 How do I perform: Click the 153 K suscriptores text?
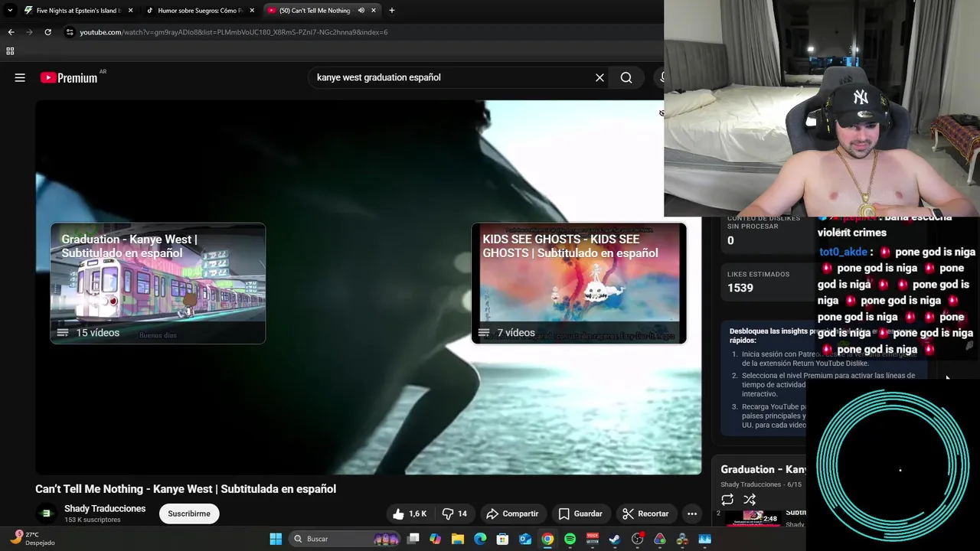point(93,520)
